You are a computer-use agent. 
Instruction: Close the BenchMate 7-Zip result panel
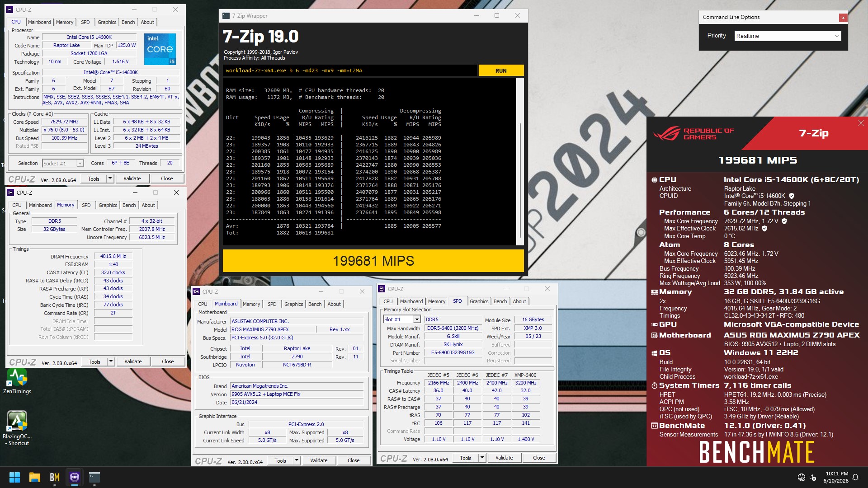[861, 123]
